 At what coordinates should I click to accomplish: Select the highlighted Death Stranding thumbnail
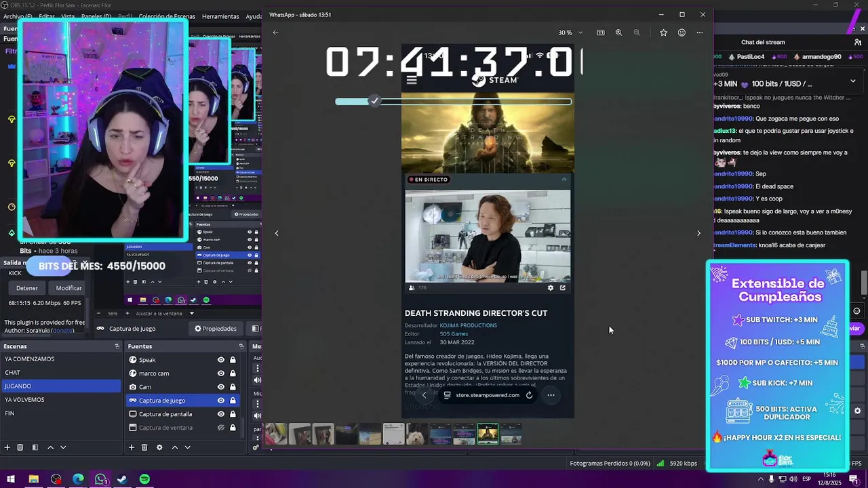coord(488,434)
